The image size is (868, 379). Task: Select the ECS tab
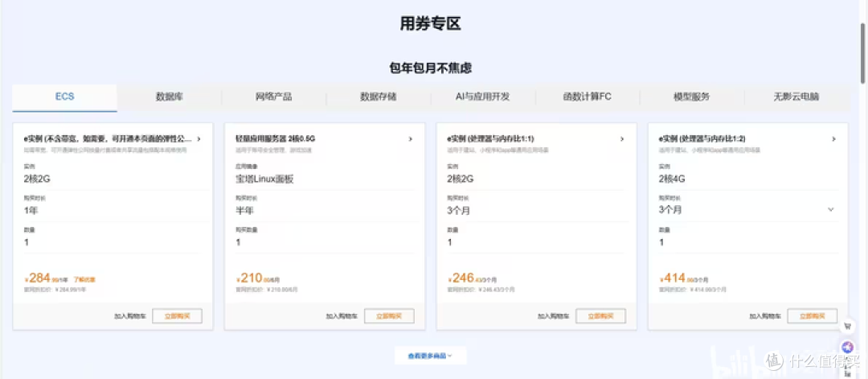click(65, 97)
